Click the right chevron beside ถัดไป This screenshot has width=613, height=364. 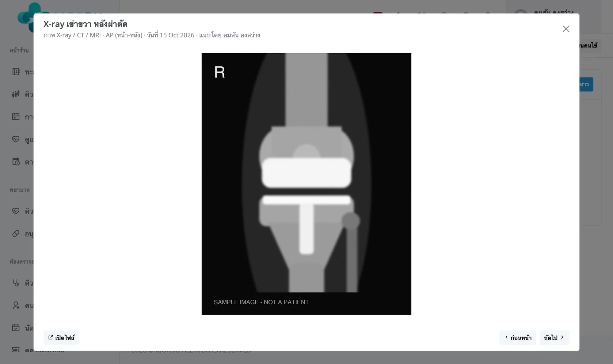pyautogui.click(x=562, y=337)
